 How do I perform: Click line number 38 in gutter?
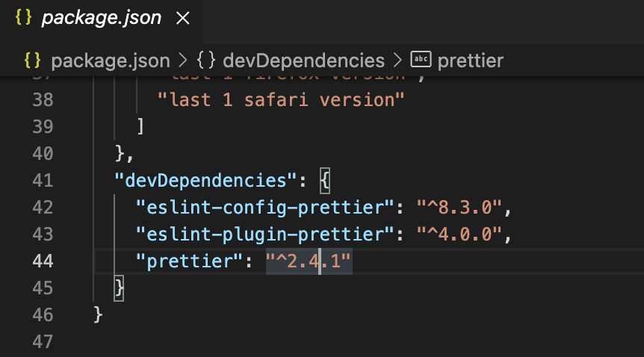43,100
